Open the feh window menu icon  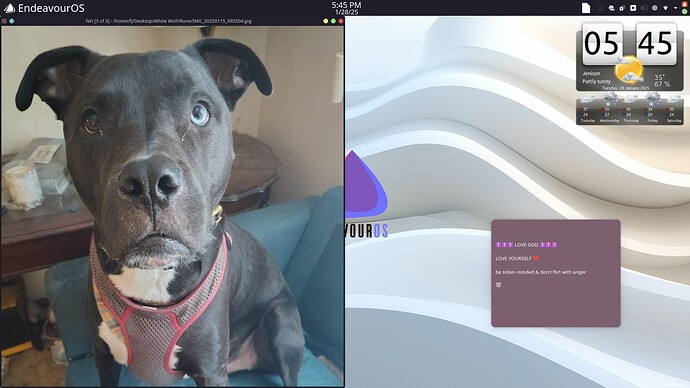[x=4, y=21]
